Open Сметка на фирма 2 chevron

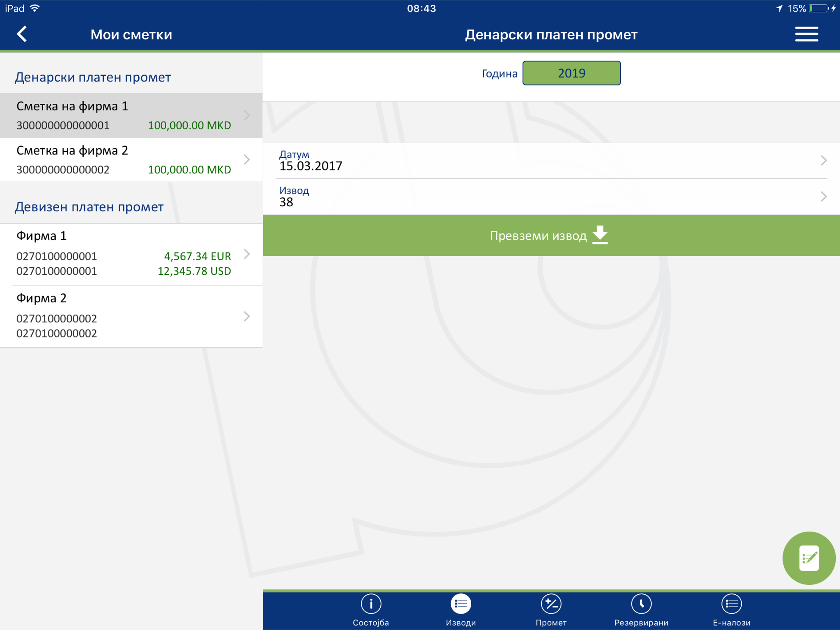pos(247,160)
